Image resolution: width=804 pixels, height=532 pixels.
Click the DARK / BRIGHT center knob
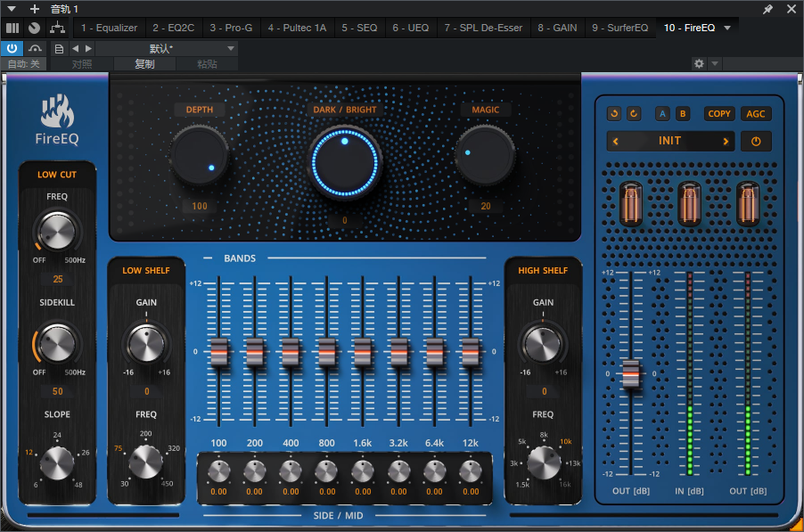pyautogui.click(x=345, y=163)
